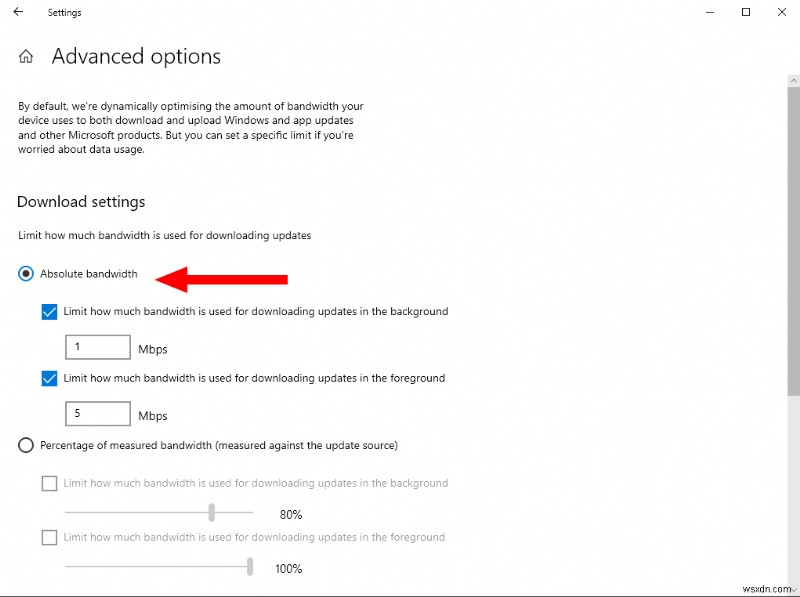800x597 pixels.
Task: Select the background bandwidth input showing 1
Action: pos(97,346)
